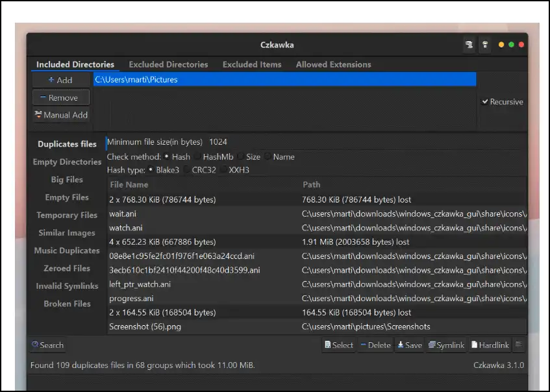The image size is (550, 392).
Task: Open the Allowed Extensions tab
Action: pyautogui.click(x=333, y=64)
